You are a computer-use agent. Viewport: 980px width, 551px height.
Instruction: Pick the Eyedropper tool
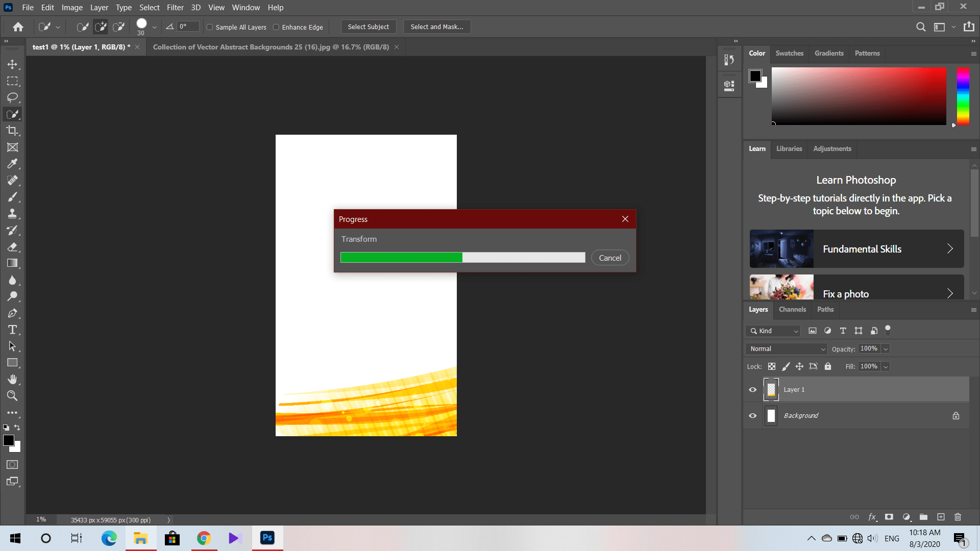point(12,164)
